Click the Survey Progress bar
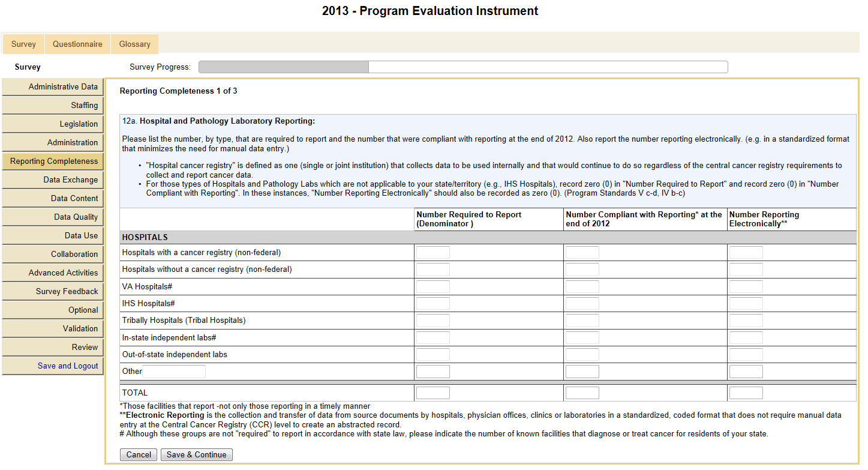The height and width of the screenshot is (470, 868). [x=462, y=67]
